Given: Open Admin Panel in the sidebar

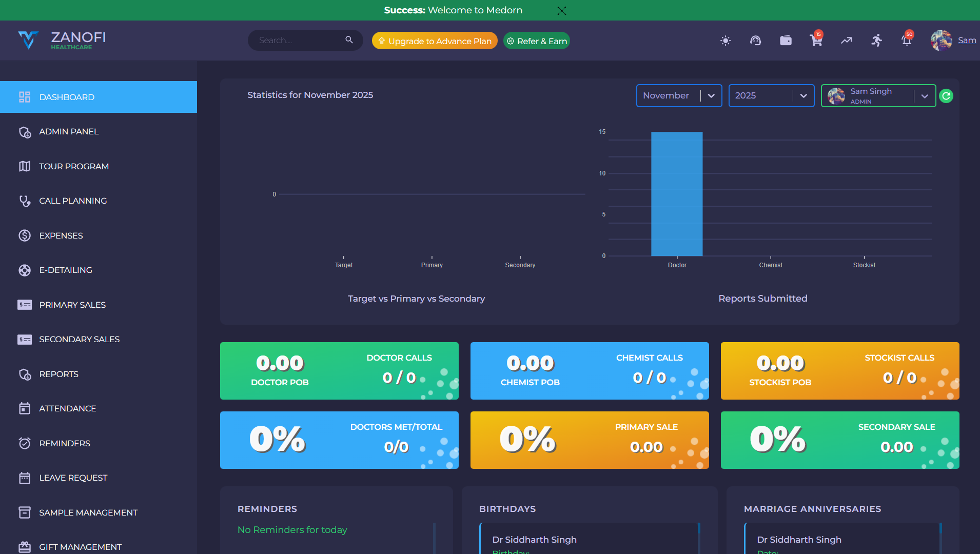Looking at the screenshot, I should tap(69, 132).
